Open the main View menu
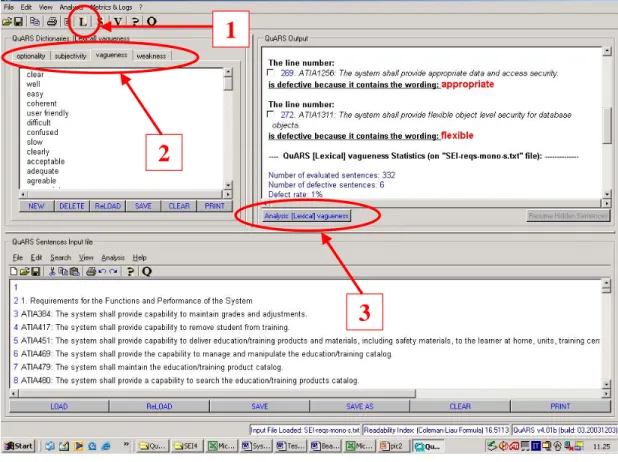Screen dimensions: 618x462 [46, 7]
